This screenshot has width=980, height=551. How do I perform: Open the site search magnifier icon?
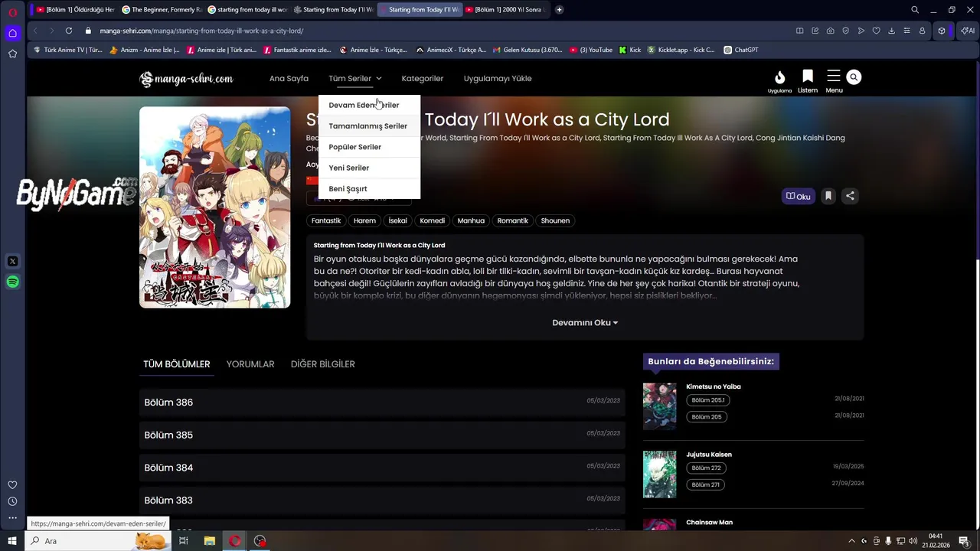(x=854, y=77)
